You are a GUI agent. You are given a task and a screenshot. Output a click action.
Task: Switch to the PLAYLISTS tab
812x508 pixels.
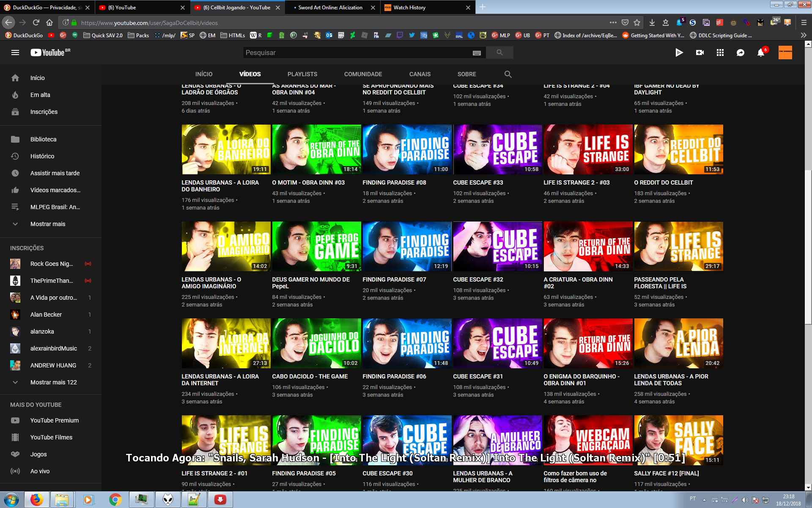coord(302,74)
